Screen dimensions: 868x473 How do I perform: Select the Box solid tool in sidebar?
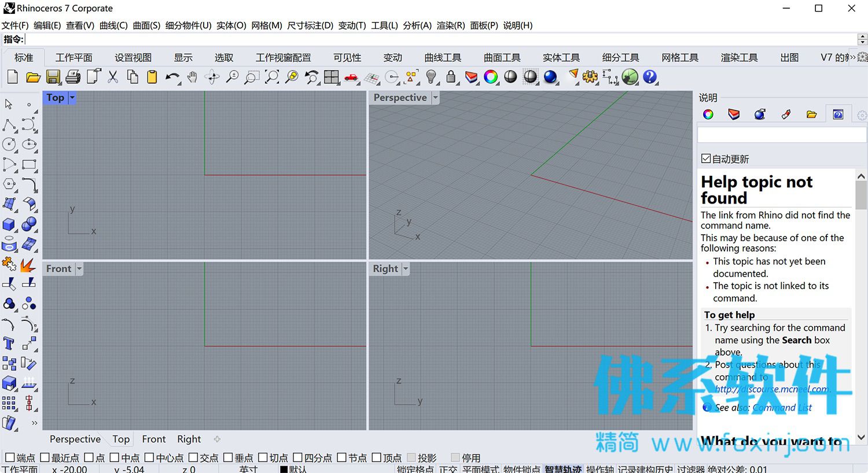9,224
